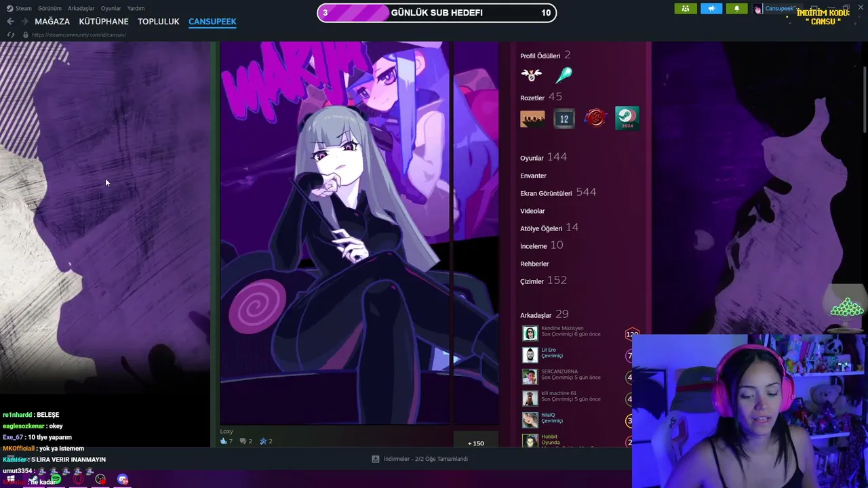This screenshot has width=868, height=488.
Task: Open the Görünüm menu
Action: click(50, 9)
